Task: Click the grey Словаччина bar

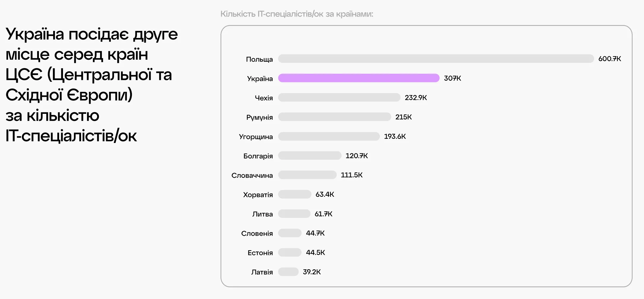Action: click(x=307, y=175)
